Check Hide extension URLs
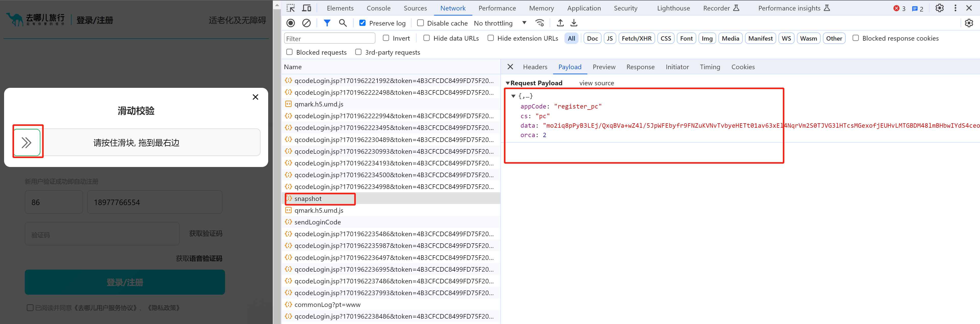The width and height of the screenshot is (980, 324). coord(491,38)
